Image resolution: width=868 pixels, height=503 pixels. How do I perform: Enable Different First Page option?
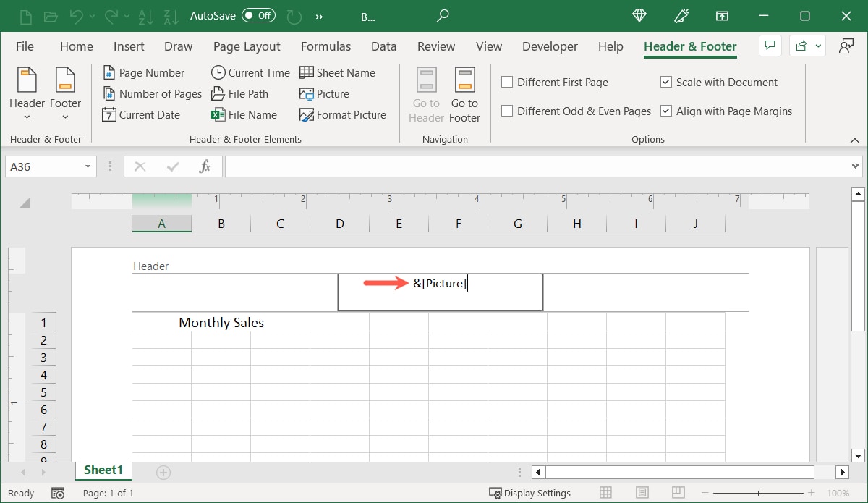click(507, 82)
